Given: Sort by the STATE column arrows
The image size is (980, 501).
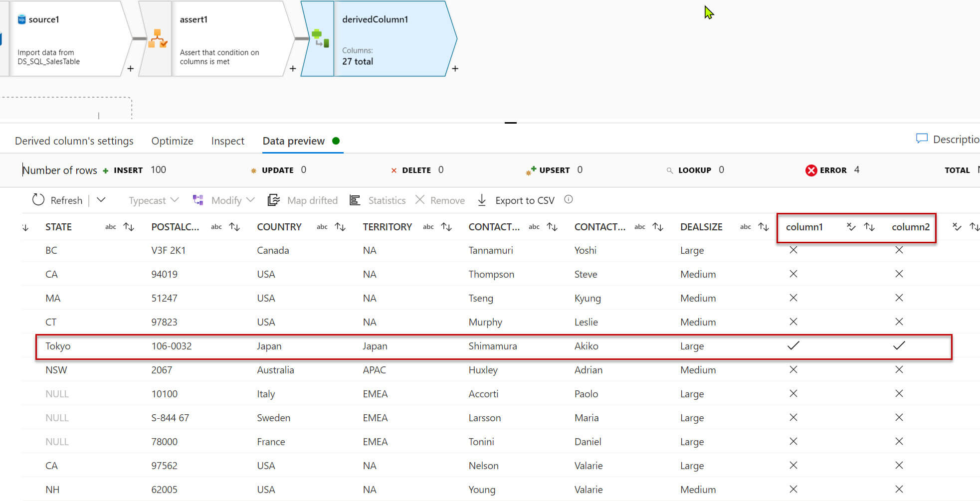Looking at the screenshot, I should coord(129,227).
